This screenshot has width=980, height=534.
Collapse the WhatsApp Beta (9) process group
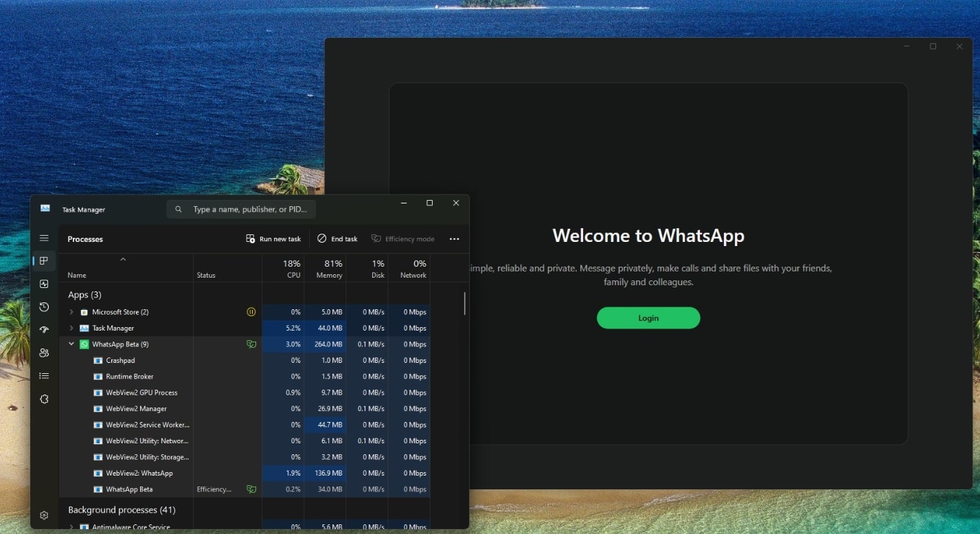tap(71, 344)
